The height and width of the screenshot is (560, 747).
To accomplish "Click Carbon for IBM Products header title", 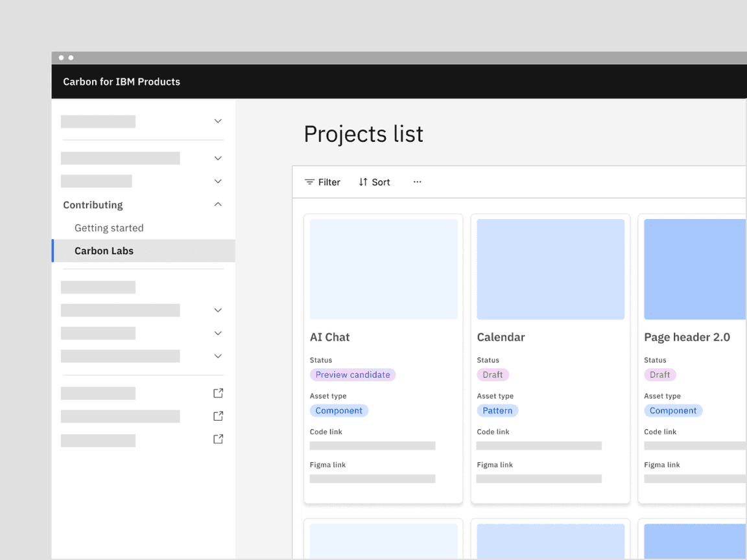I will [x=121, y=82].
